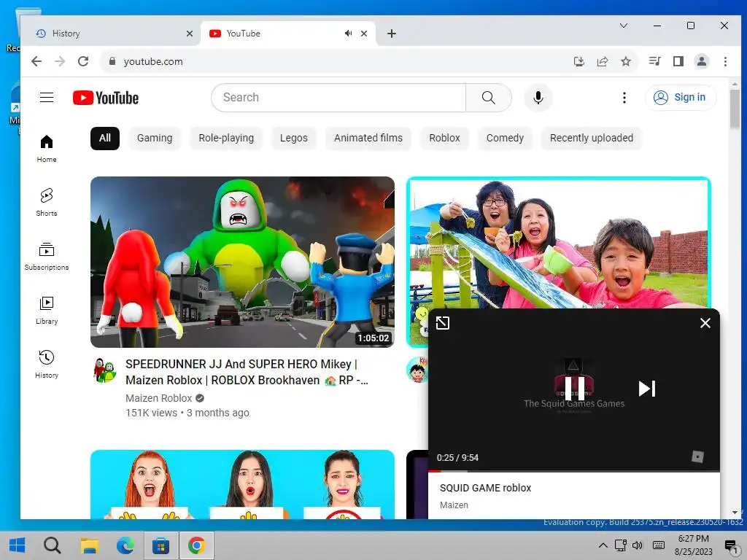This screenshot has width=747, height=560.
Task: Mute the YouTube tab audio icon
Action: click(x=348, y=34)
